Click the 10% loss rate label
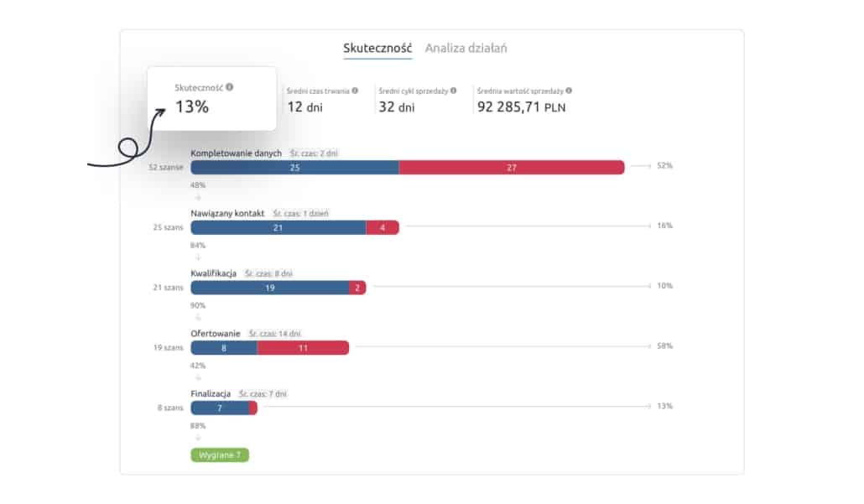864x504 pixels. [x=664, y=285]
